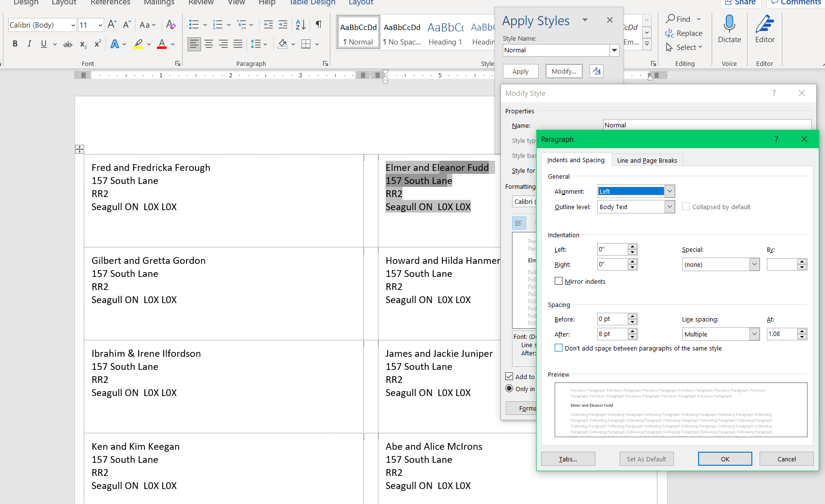This screenshot has width=825, height=504.
Task: Open the Editor pane
Action: coord(765,29)
